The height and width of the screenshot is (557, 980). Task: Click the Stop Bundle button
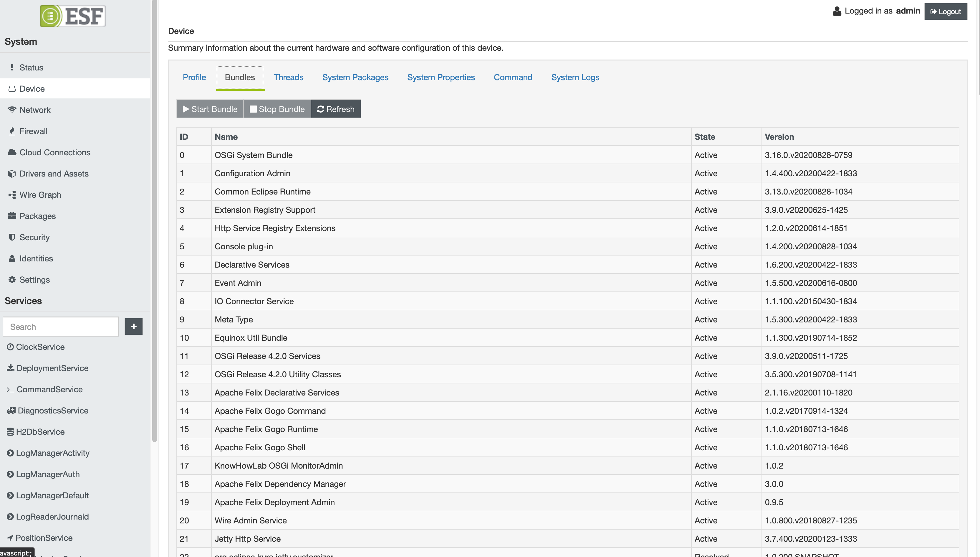(277, 109)
